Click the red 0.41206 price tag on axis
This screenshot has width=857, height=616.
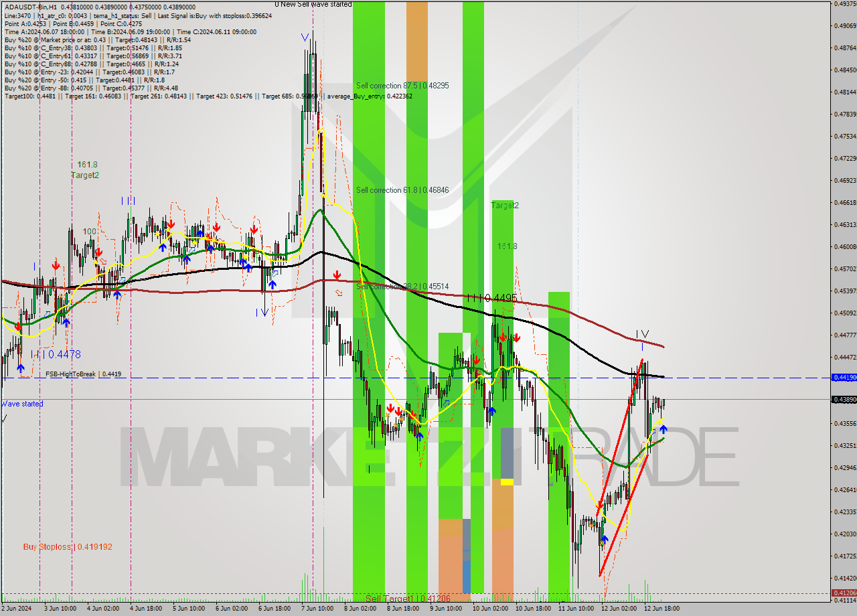(x=844, y=593)
